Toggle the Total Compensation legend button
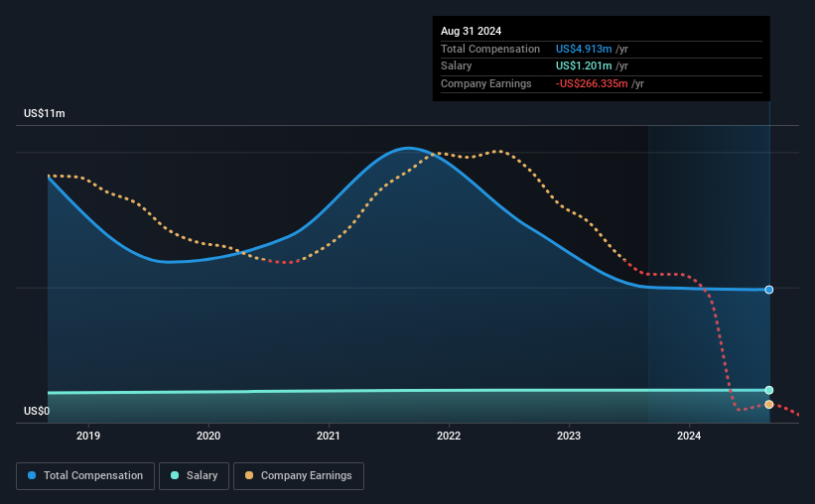Viewport: 815px width, 504px height. 85,476
